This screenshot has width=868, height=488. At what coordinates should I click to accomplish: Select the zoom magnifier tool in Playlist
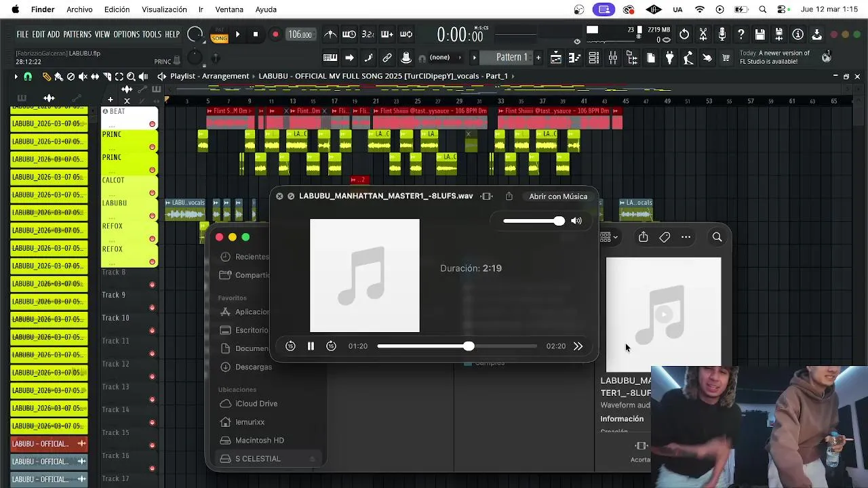(x=132, y=77)
